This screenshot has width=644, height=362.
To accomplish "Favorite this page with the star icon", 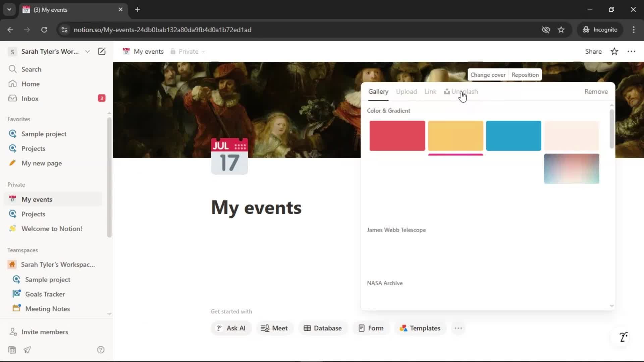I will 614,51.
